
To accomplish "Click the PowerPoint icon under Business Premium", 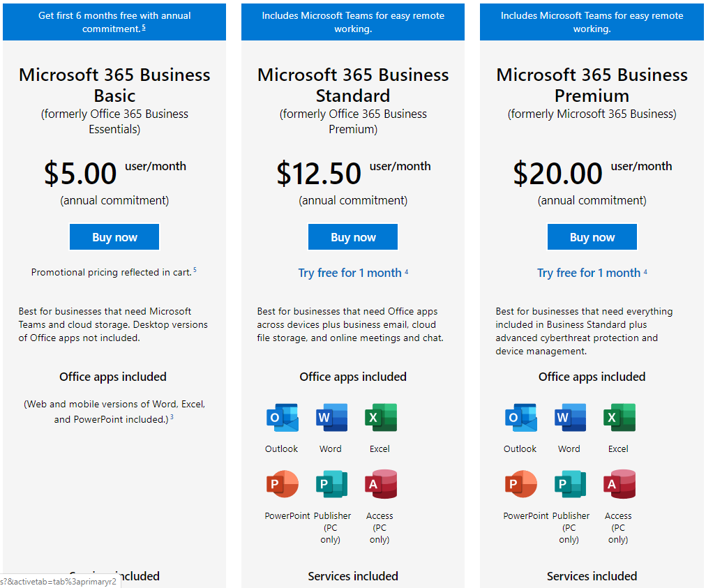I will coord(521,484).
